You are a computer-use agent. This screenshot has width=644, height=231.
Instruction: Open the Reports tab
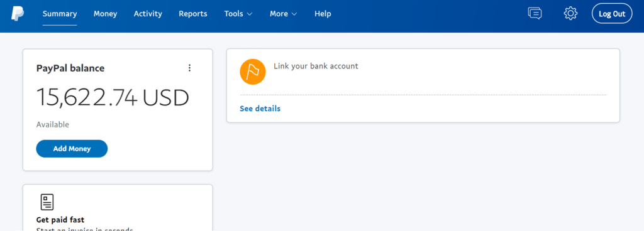click(193, 14)
